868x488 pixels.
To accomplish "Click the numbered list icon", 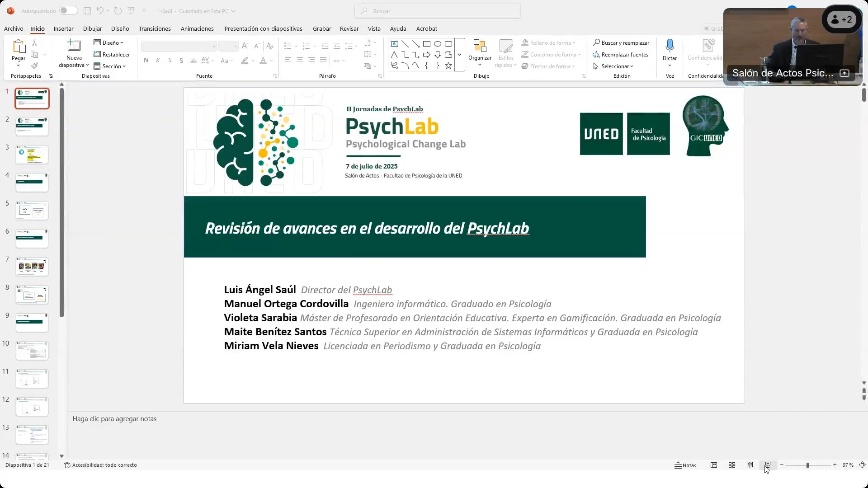I will 306,46.
